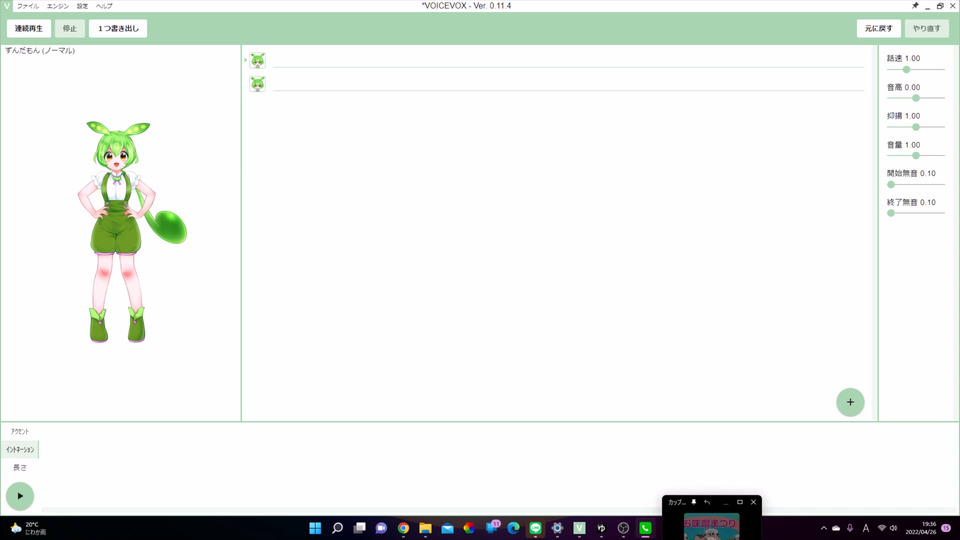Open Google Chrome from the taskbar
This screenshot has height=540, width=960.
(x=403, y=528)
